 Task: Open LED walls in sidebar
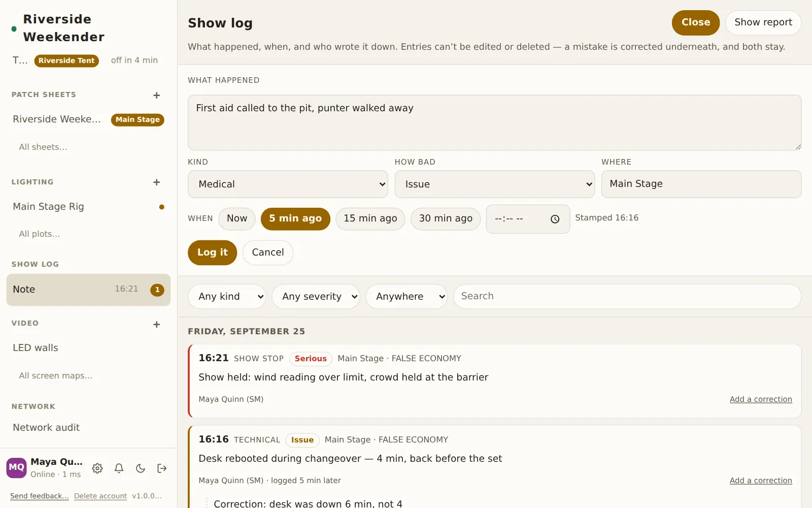pyautogui.click(x=88, y=348)
